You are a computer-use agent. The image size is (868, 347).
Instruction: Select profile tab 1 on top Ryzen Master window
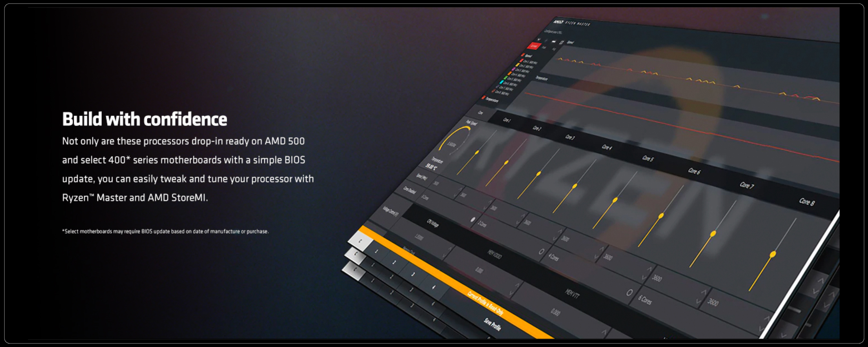tap(377, 251)
